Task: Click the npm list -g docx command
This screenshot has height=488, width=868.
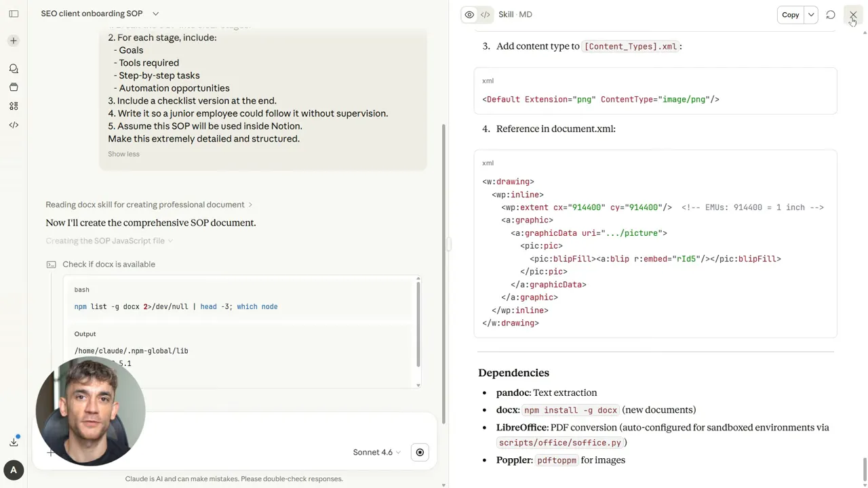Action: pos(176,307)
